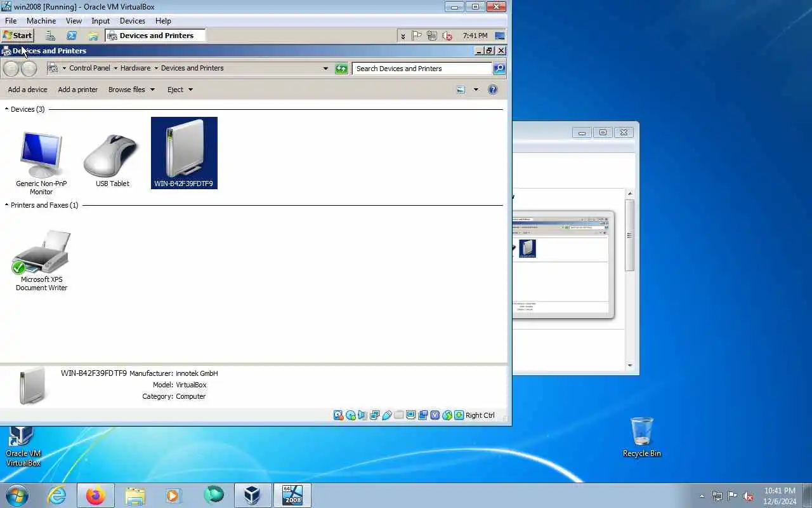Viewport: 812px width, 508px height.
Task: Click VirtualBox audio status indicator
Action: click(362, 415)
